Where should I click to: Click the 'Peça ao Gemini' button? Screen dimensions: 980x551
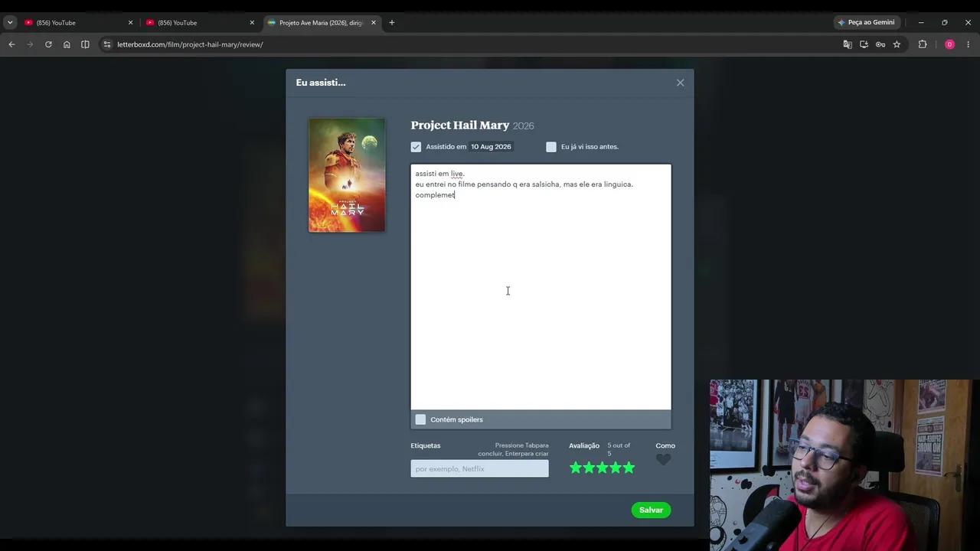point(867,22)
